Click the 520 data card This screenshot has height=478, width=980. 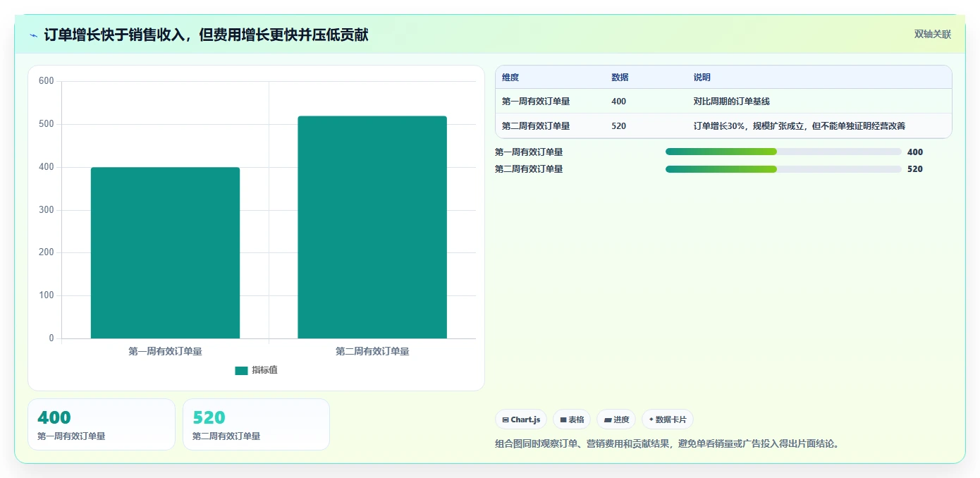click(256, 424)
